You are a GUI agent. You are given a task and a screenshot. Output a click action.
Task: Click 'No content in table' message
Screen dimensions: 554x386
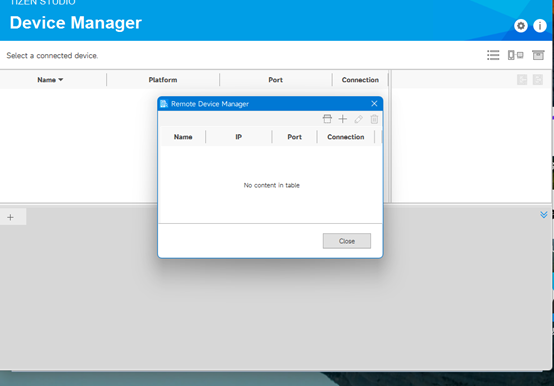coord(271,185)
